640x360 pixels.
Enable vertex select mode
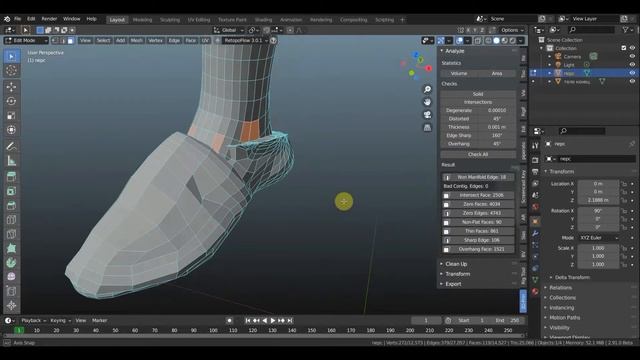pos(55,40)
